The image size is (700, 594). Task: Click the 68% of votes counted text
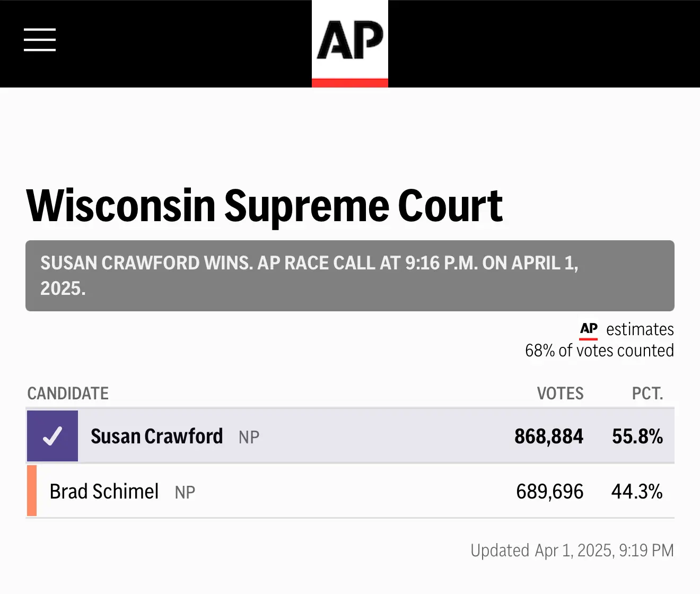coord(599,351)
